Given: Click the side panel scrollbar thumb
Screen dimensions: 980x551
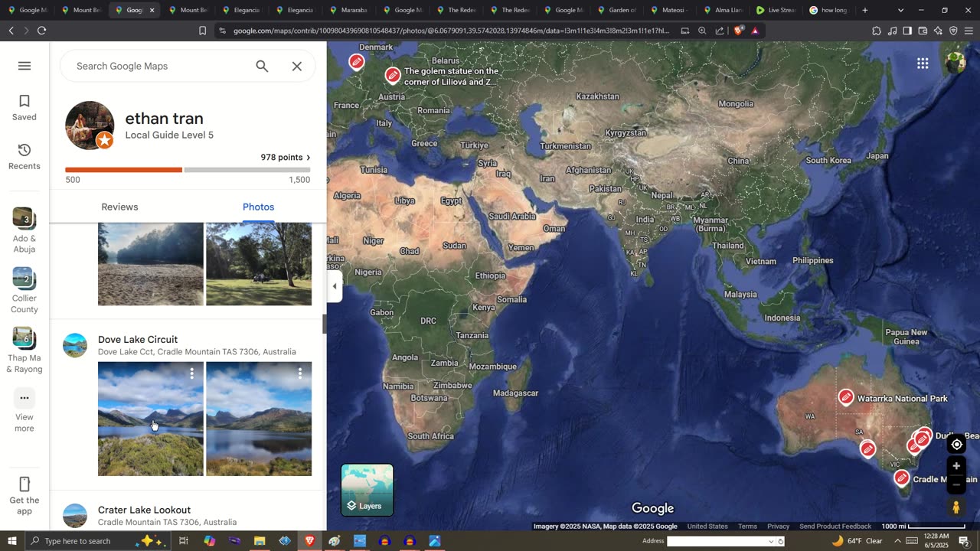Looking at the screenshot, I should pos(324,324).
